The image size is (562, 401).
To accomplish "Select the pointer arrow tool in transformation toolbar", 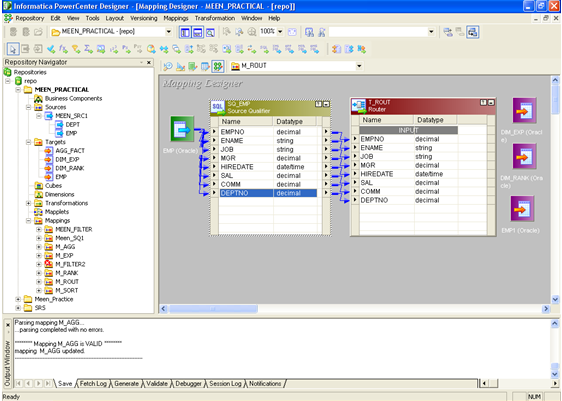I will pos(13,48).
